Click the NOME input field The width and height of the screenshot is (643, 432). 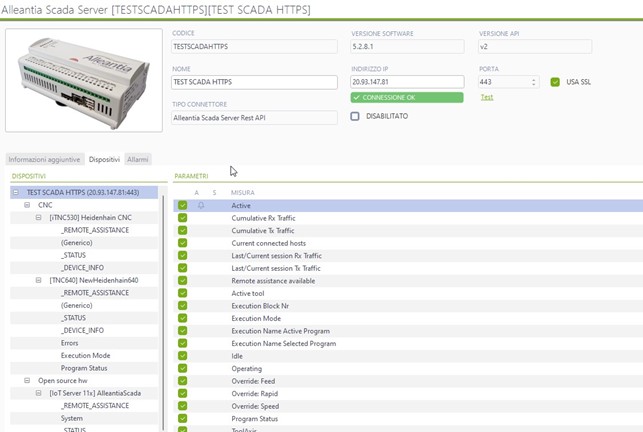coord(254,82)
